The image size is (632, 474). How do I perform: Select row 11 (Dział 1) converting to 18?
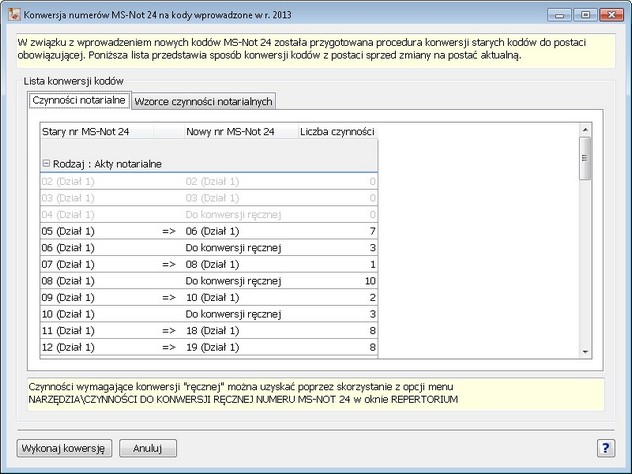point(200,330)
